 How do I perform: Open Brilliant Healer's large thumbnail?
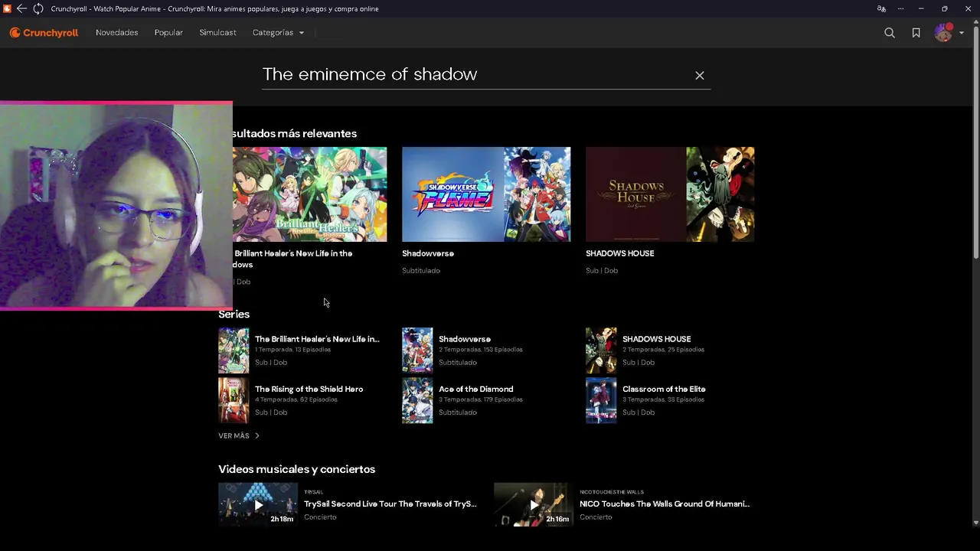pyautogui.click(x=309, y=194)
